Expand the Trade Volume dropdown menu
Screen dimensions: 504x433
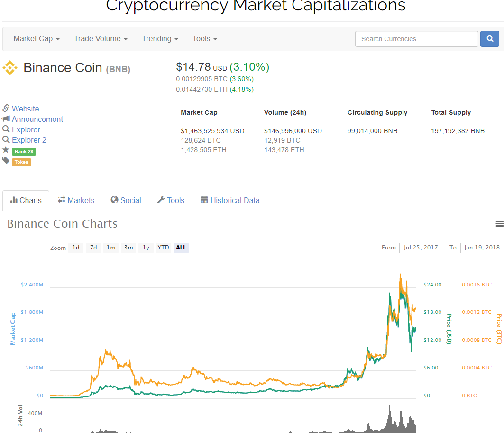(x=101, y=39)
